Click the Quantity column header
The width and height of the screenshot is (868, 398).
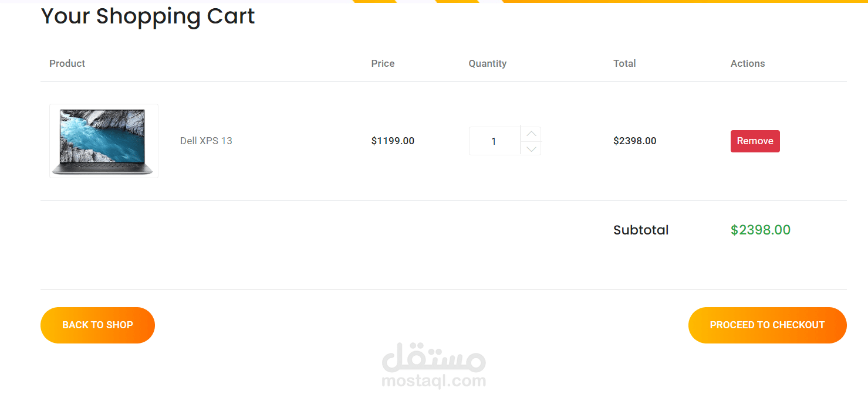pyautogui.click(x=487, y=63)
